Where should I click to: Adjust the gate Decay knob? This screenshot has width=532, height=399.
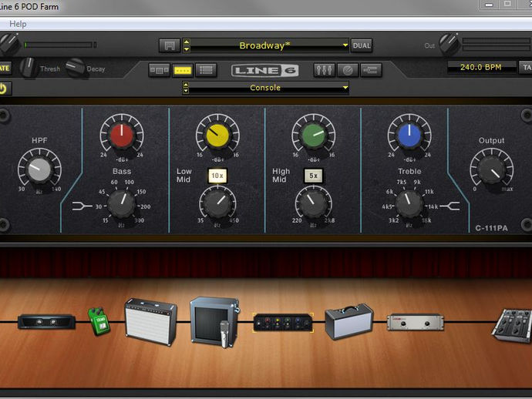point(76,68)
